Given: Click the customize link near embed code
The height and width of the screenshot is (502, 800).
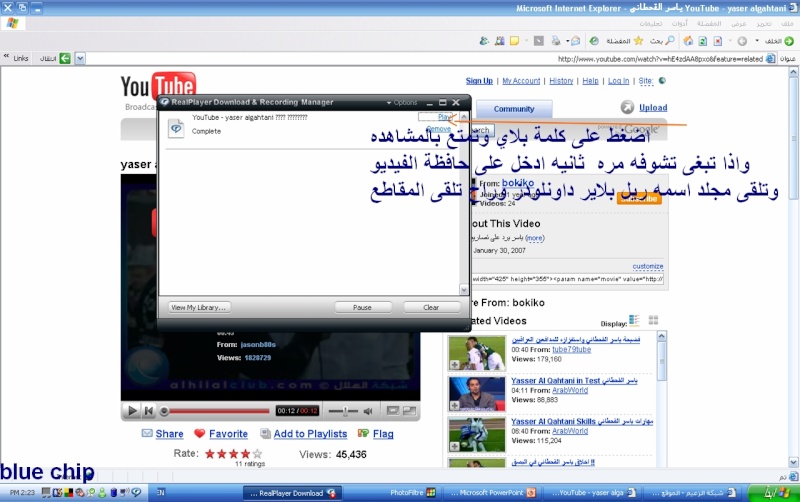Looking at the screenshot, I should pos(648,266).
